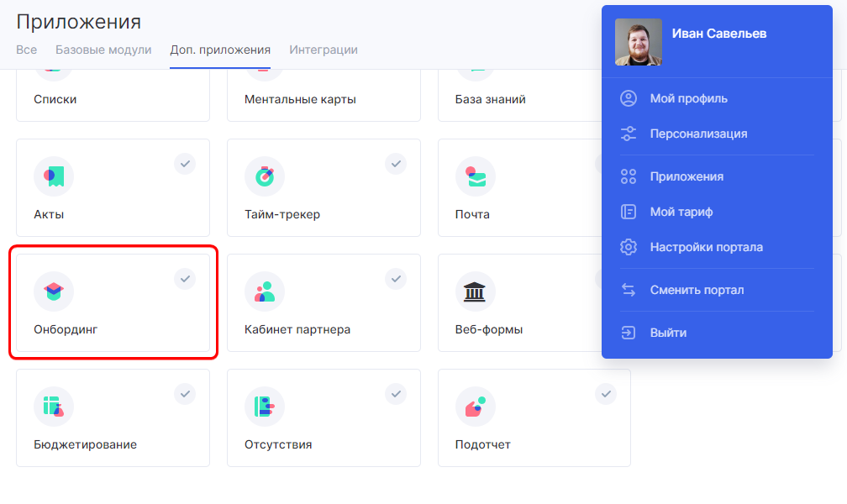
Task: Switch to the Базовые модули tab
Action: point(103,50)
